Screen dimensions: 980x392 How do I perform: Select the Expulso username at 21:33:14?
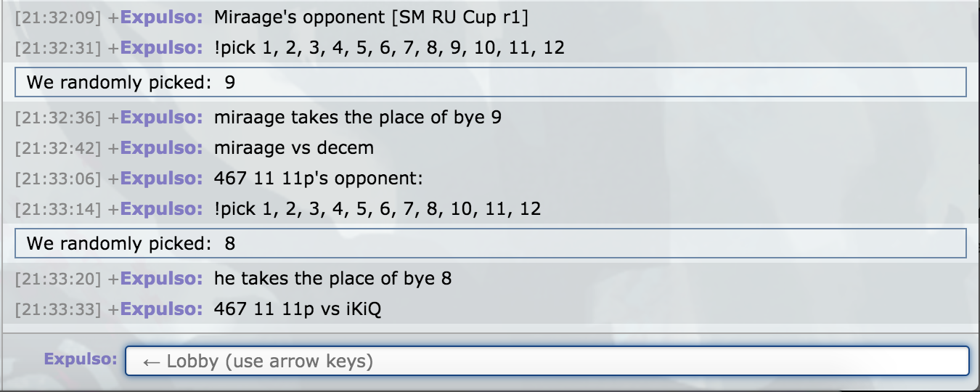pos(162,209)
